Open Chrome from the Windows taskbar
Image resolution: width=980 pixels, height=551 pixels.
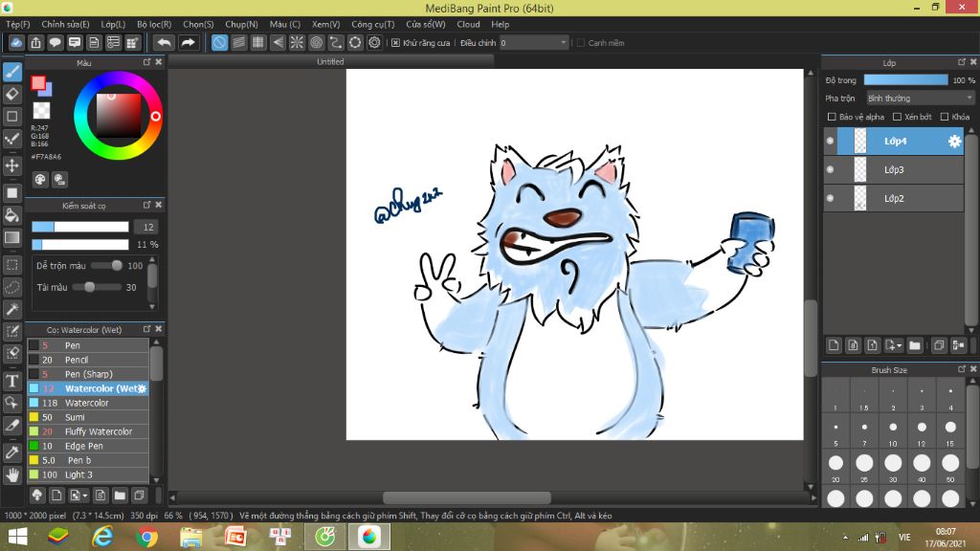[x=146, y=538]
